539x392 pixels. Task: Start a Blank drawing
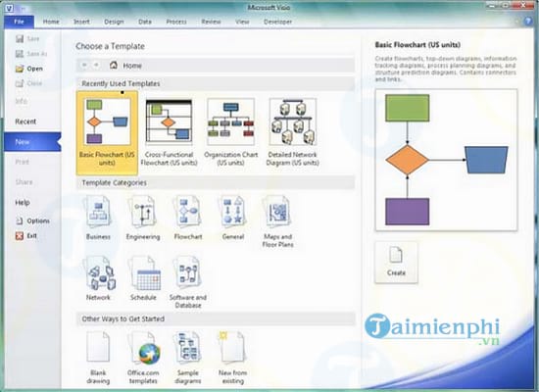(x=98, y=358)
